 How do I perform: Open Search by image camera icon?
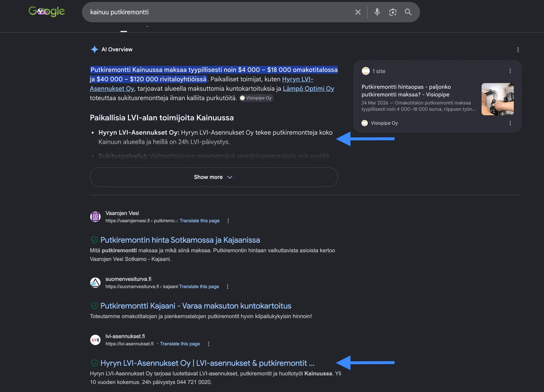(393, 12)
